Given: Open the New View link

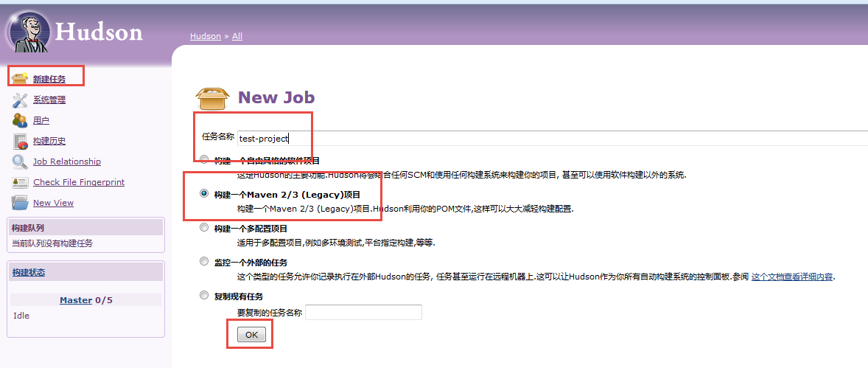Looking at the screenshot, I should point(53,203).
